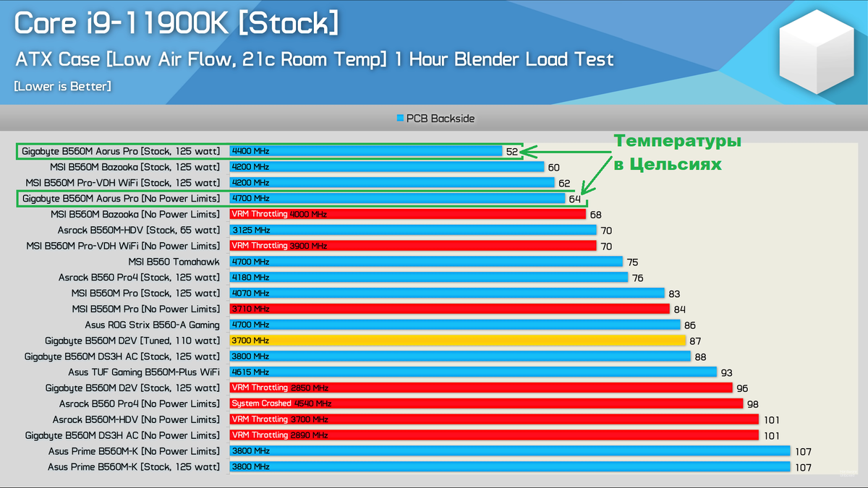The image size is (868, 488).
Task: Click the temperature value 83
Action: 674,294
